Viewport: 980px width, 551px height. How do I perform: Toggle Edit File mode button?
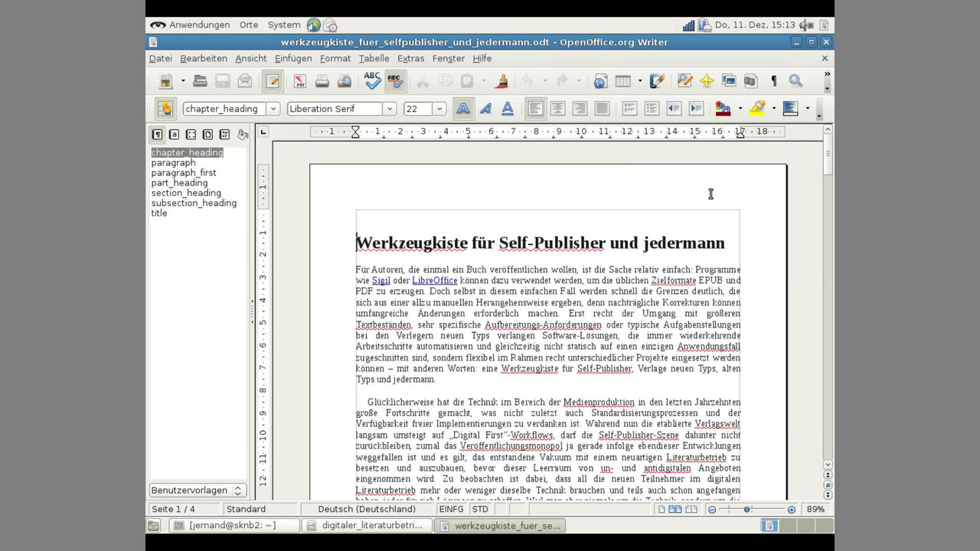(272, 81)
